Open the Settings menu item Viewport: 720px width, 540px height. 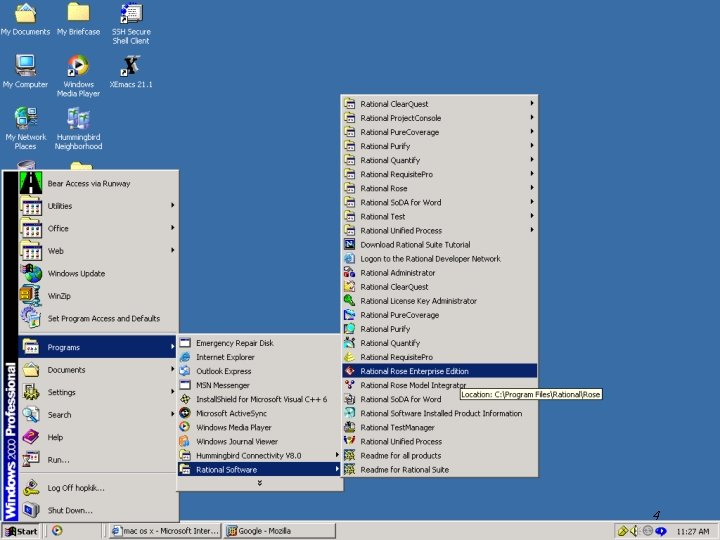click(x=97, y=392)
